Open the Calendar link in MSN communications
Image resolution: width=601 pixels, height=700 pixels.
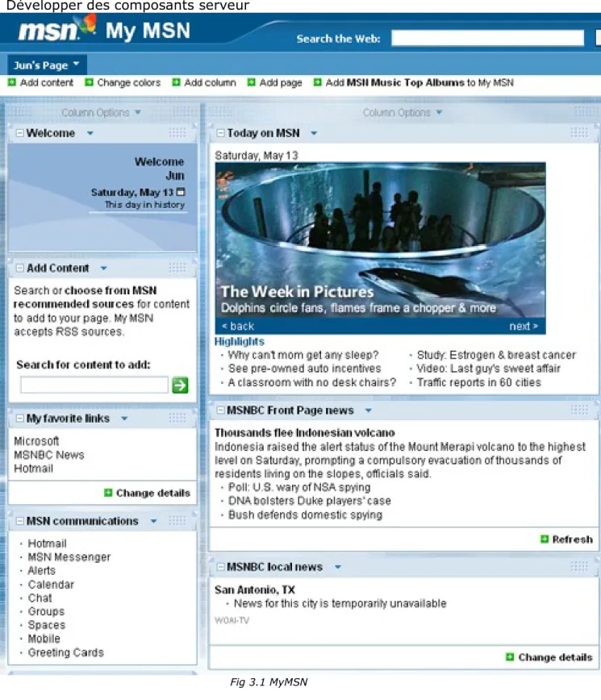[x=51, y=585]
